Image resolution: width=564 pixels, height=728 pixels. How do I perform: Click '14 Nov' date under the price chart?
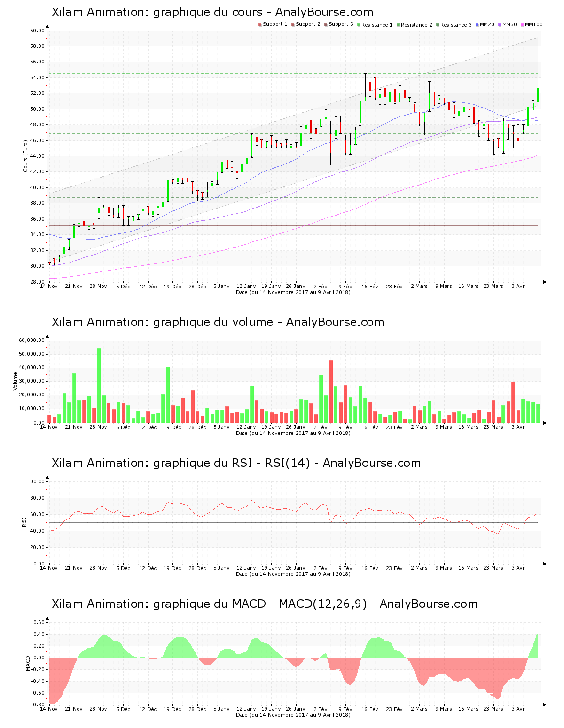[x=49, y=286]
